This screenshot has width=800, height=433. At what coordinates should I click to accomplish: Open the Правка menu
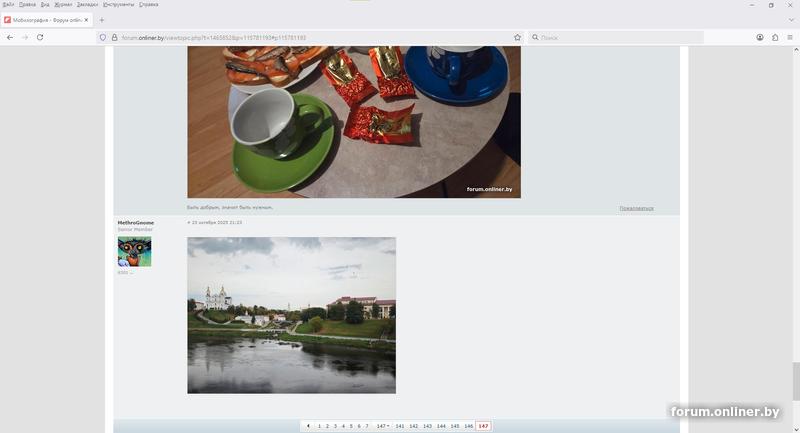pos(27,5)
